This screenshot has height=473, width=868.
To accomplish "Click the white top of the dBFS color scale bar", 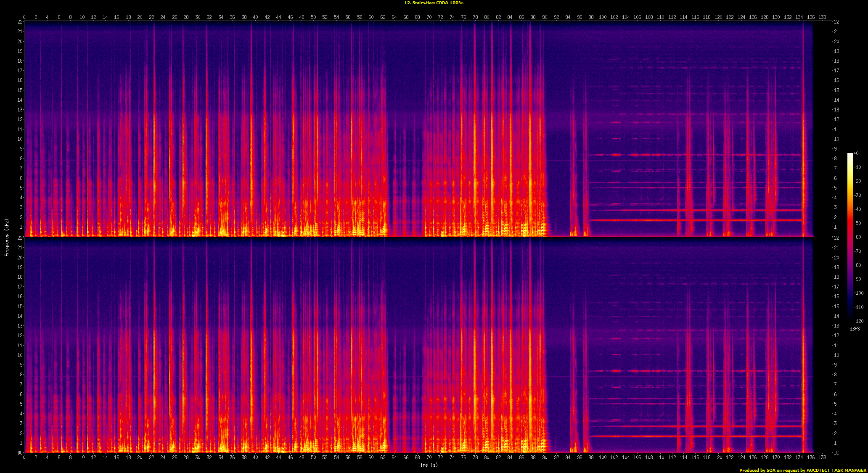I will pos(850,155).
